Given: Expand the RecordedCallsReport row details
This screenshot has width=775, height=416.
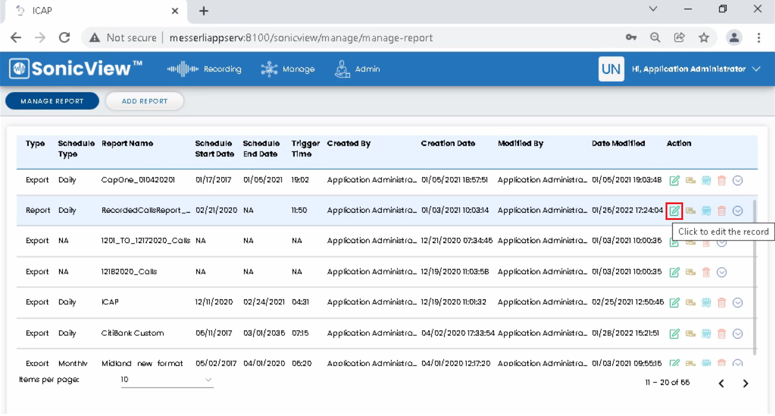Looking at the screenshot, I should click(x=737, y=211).
